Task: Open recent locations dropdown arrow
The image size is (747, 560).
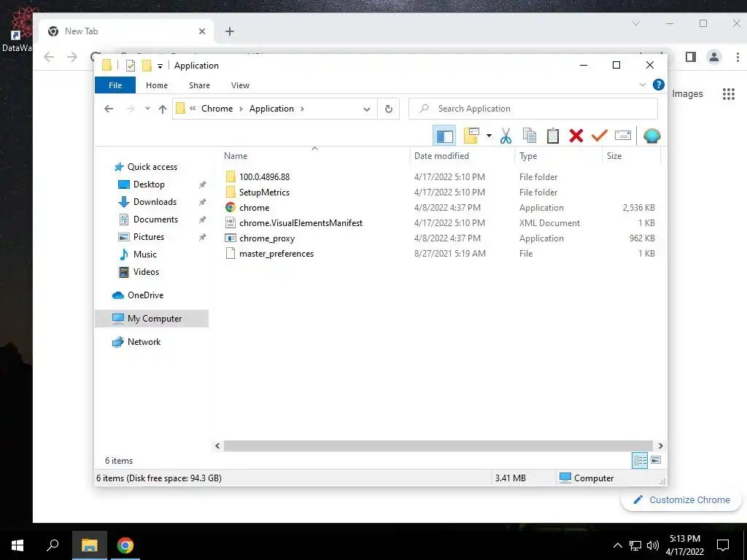Action: [x=147, y=109]
